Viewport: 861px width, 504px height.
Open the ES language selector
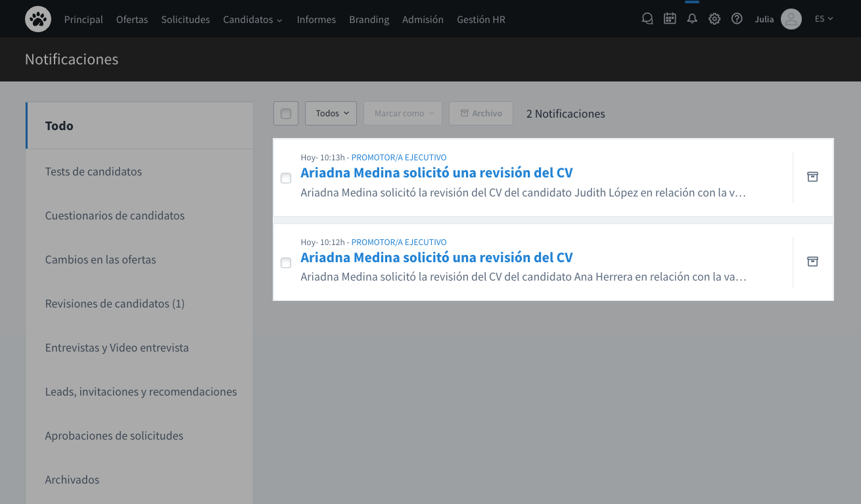(x=824, y=18)
